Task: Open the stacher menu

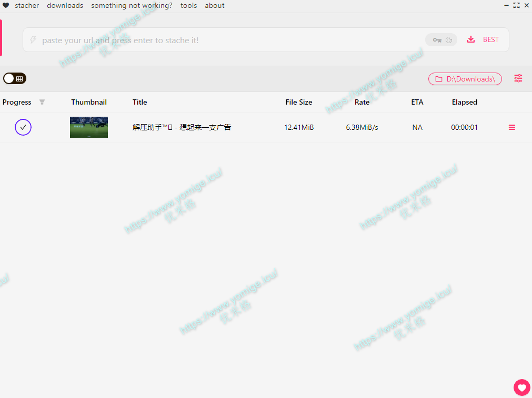Action: (27, 5)
